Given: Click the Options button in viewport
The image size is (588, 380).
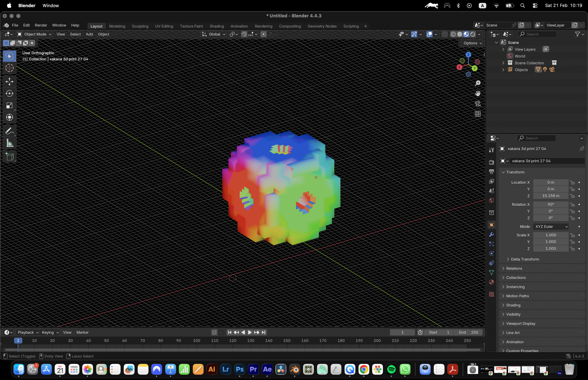Looking at the screenshot, I should 472,43.
